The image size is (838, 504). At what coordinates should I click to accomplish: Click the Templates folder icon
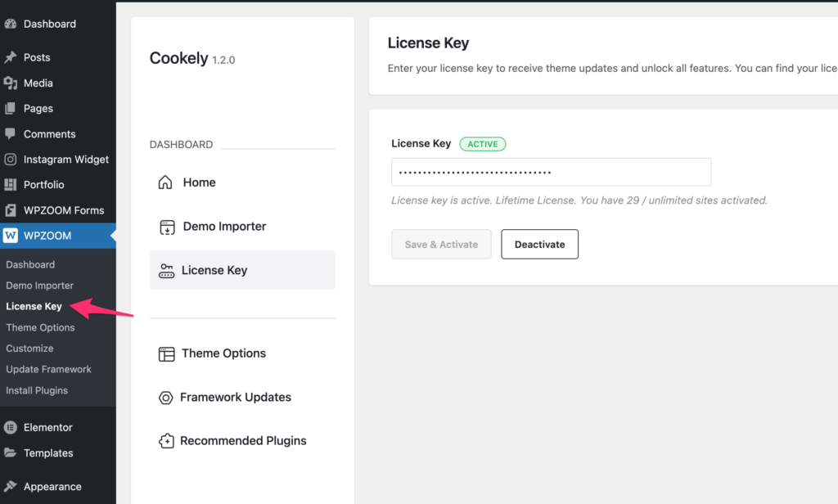pos(11,453)
